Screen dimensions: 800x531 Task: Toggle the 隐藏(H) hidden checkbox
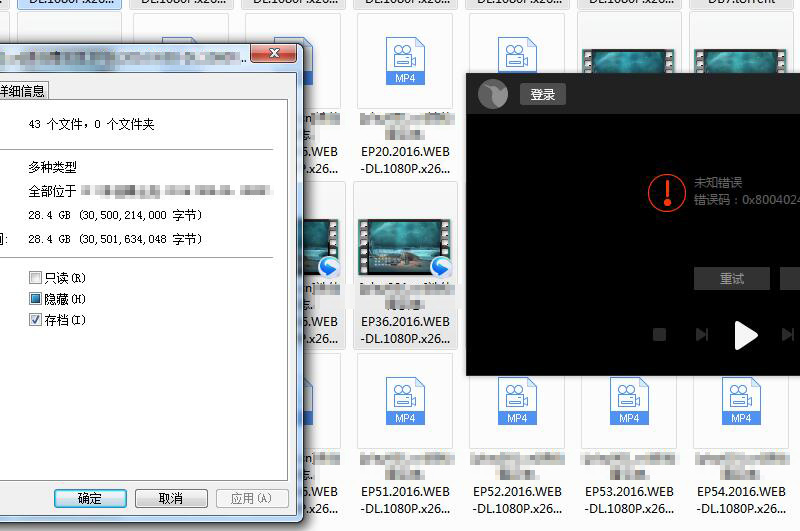(x=35, y=299)
